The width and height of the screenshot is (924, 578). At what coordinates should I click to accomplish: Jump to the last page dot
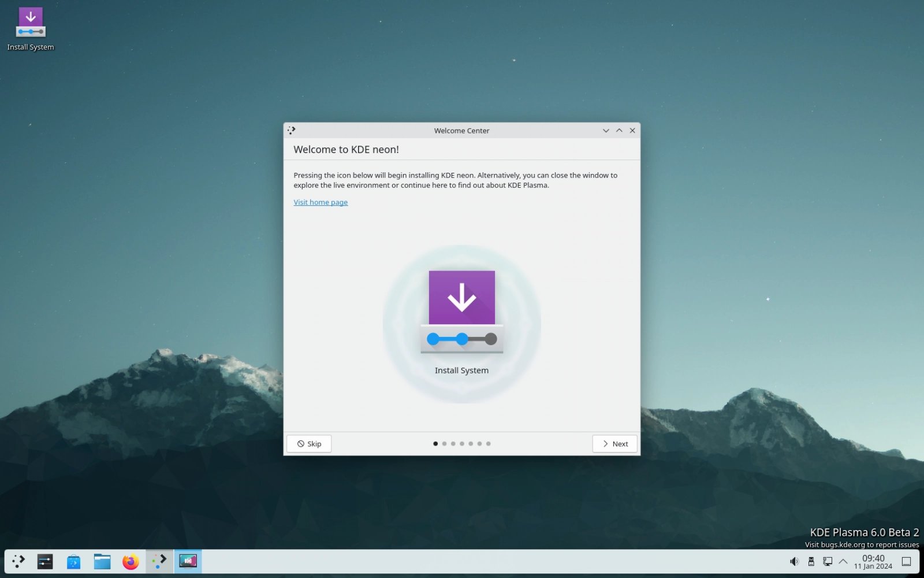click(489, 444)
